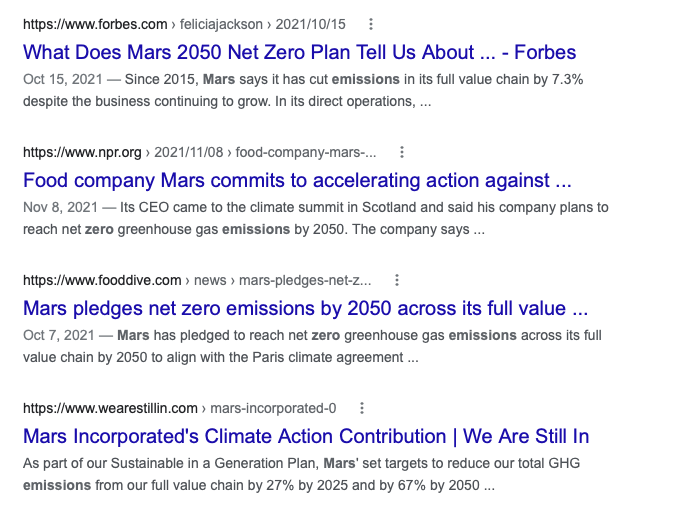
Task: Open 'Mars pledges net zero emissions by 2050' link
Action: click(305, 308)
